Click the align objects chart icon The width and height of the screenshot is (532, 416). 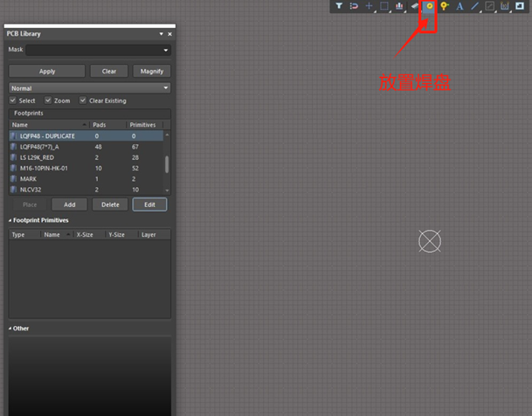tap(399, 6)
